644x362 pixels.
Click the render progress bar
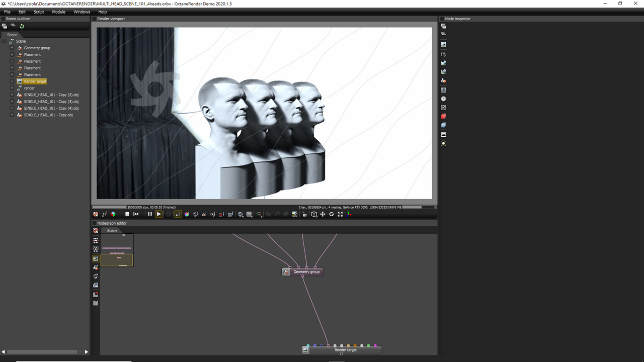[109, 207]
